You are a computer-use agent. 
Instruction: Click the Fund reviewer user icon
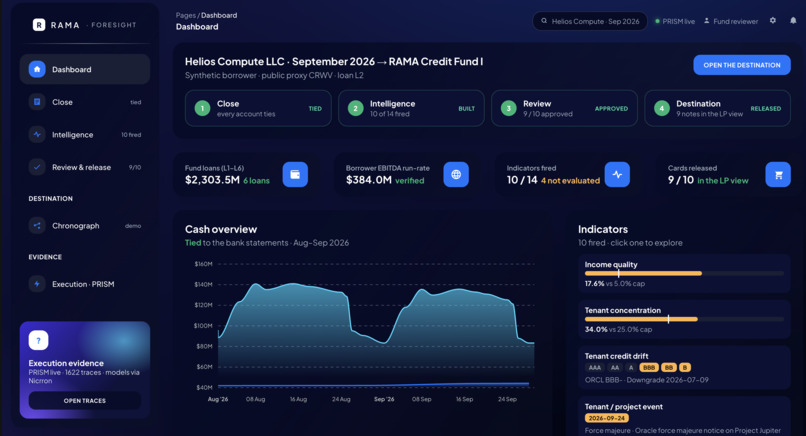pos(707,21)
